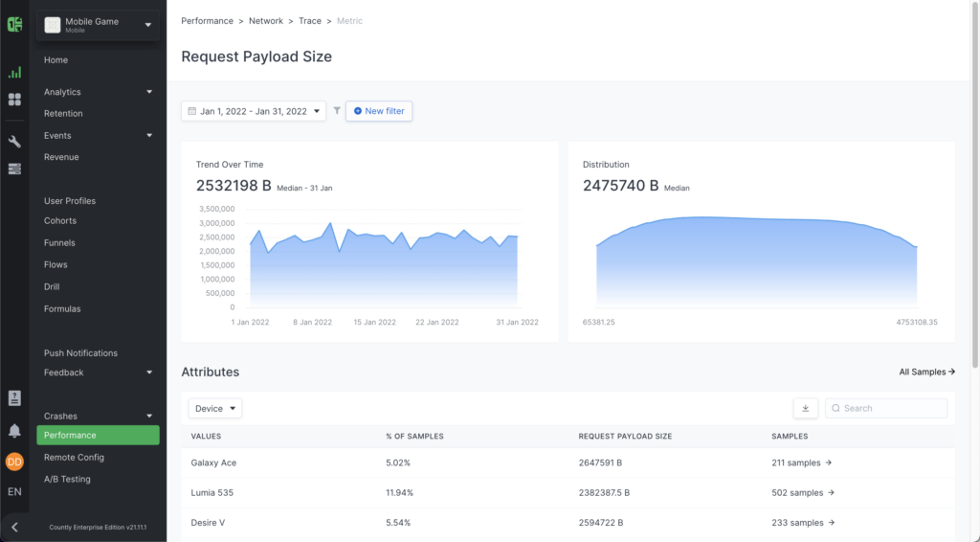
Task: Click the Countly logo icon
Action: click(14, 24)
